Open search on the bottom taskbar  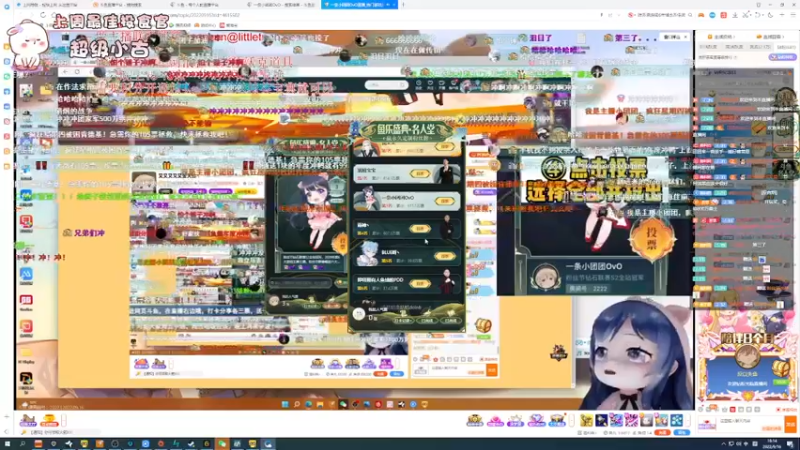(x=22, y=444)
